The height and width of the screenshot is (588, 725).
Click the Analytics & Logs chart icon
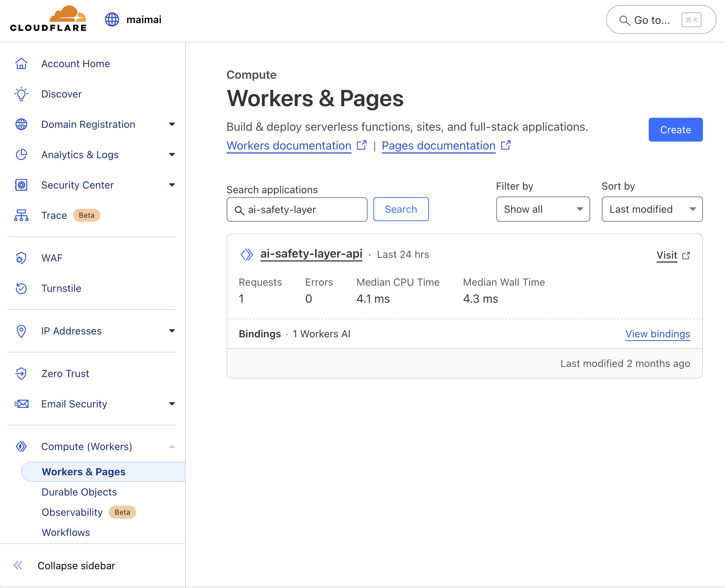click(21, 155)
